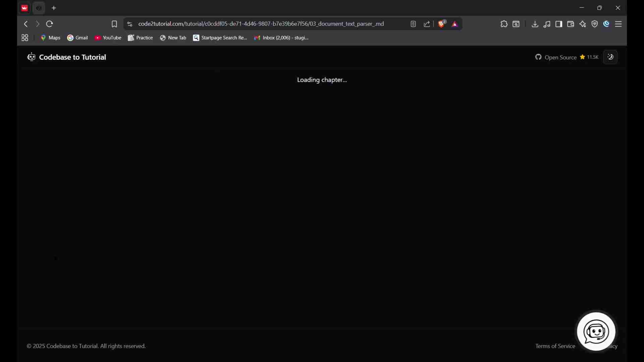
Task: Toggle the browser sidebar panel
Action: coord(559,24)
